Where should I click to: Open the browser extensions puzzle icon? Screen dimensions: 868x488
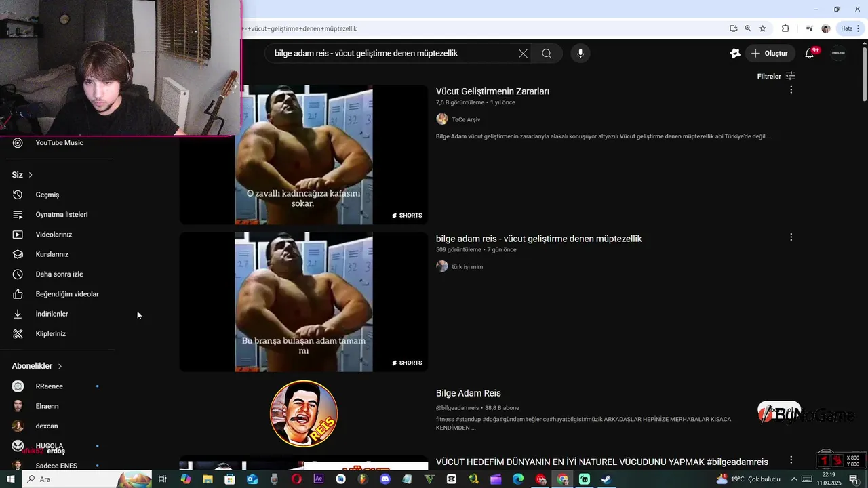(785, 28)
